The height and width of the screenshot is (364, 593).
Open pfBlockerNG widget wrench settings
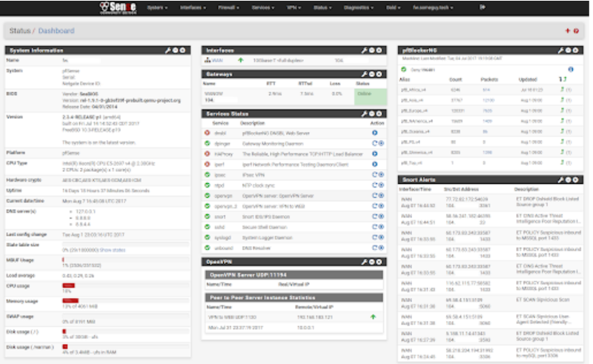[561, 50]
